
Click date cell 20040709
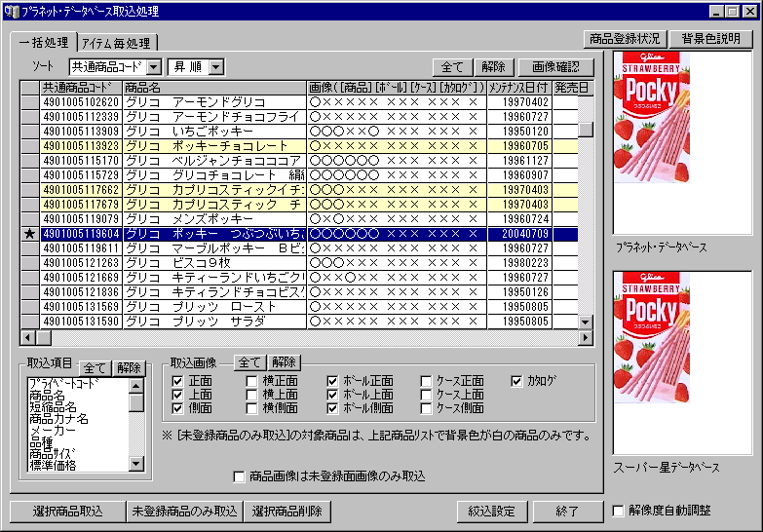(x=519, y=234)
